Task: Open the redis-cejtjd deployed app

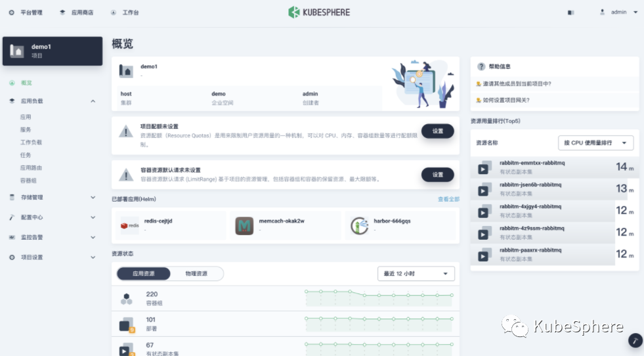Action: pyautogui.click(x=171, y=225)
